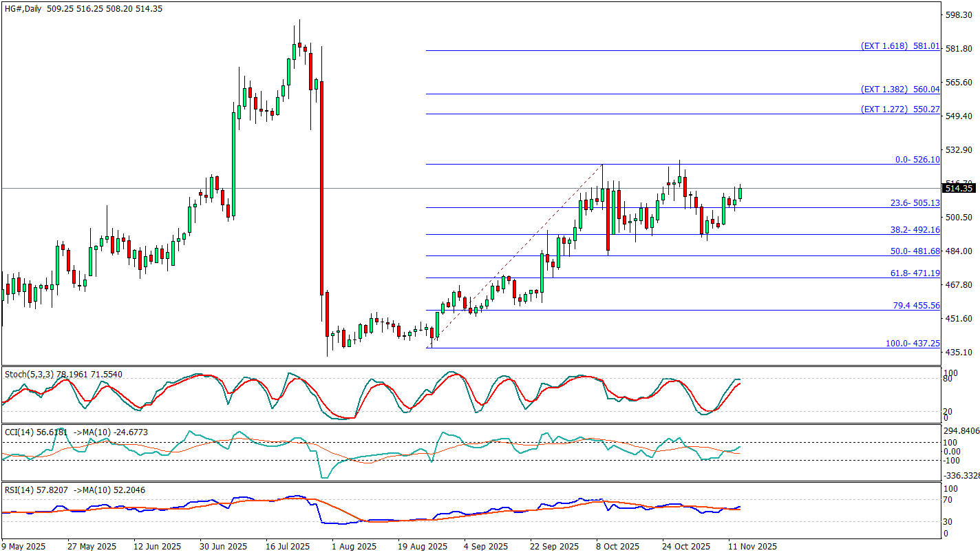
Task: Click the EXT 1.382 560.04 level label
Action: click(x=899, y=90)
